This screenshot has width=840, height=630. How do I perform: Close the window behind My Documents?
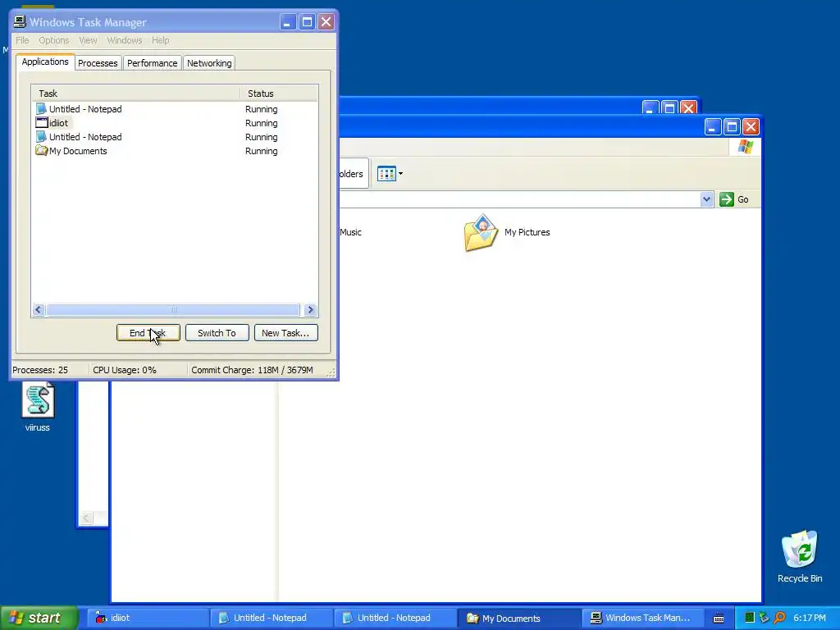point(688,107)
